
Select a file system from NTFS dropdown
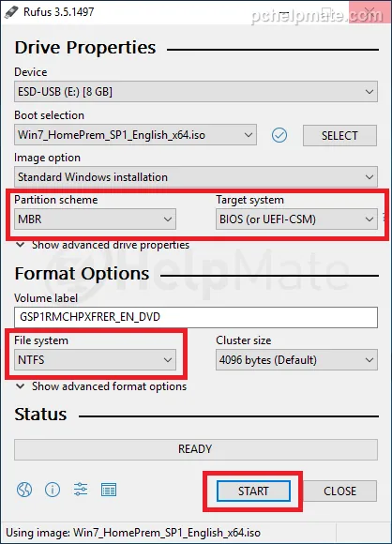click(95, 360)
